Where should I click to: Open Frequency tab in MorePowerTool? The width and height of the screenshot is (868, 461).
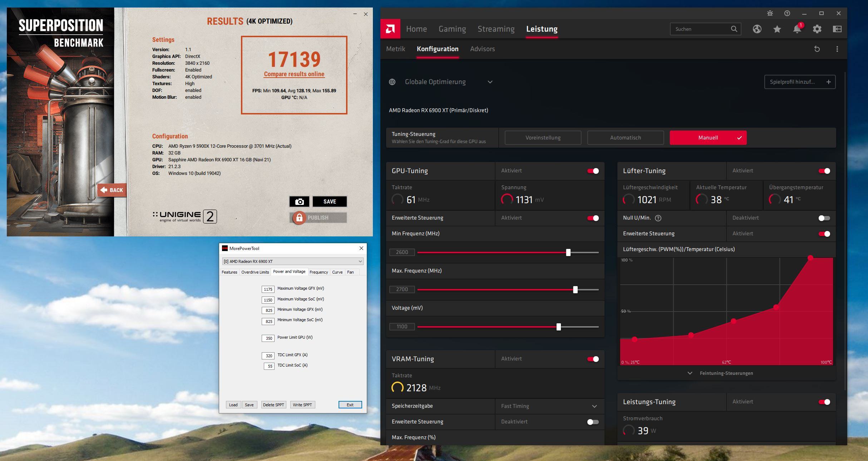pos(319,272)
